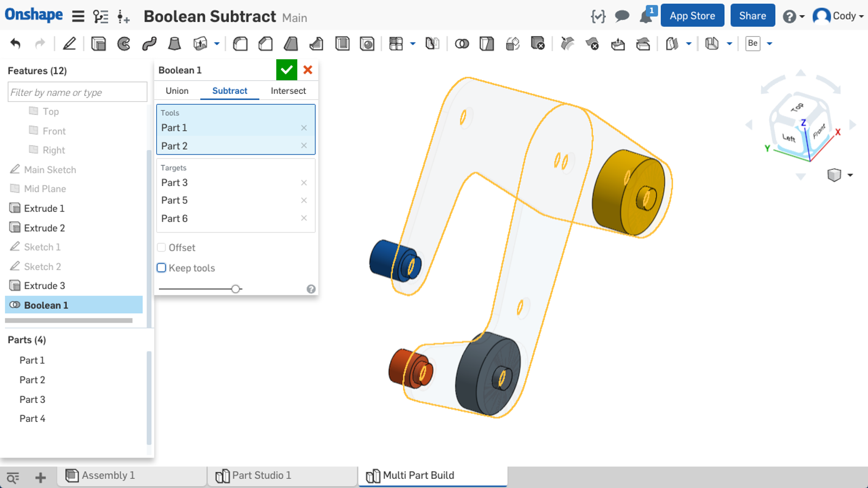Open Cody user account dropdown
Screen dimensions: 868x488
tap(838, 16)
